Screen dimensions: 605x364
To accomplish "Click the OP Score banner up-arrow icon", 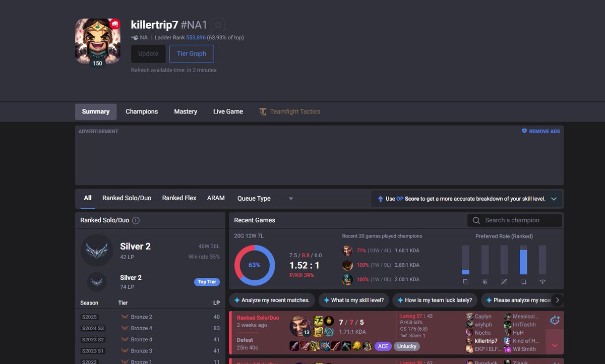I will [381, 199].
